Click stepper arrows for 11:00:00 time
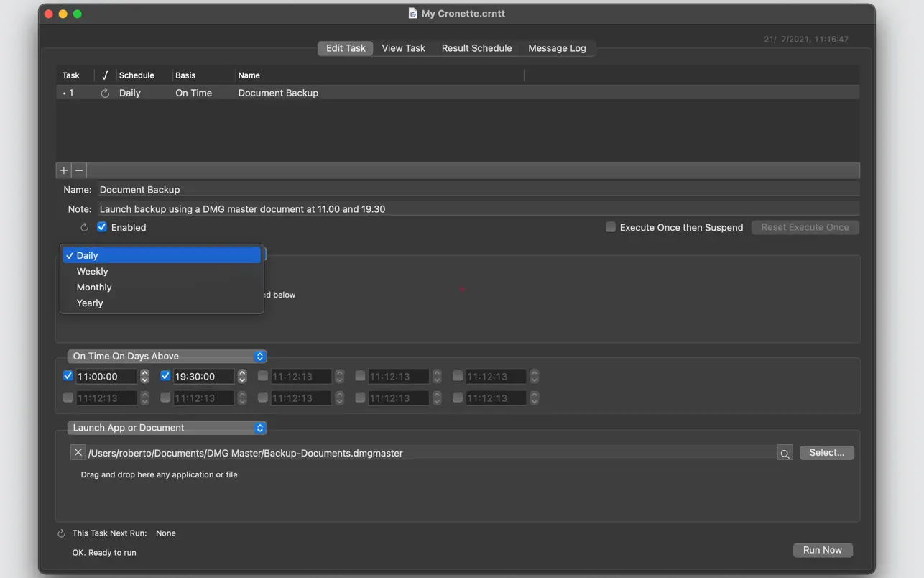The width and height of the screenshot is (924, 578). click(x=144, y=376)
